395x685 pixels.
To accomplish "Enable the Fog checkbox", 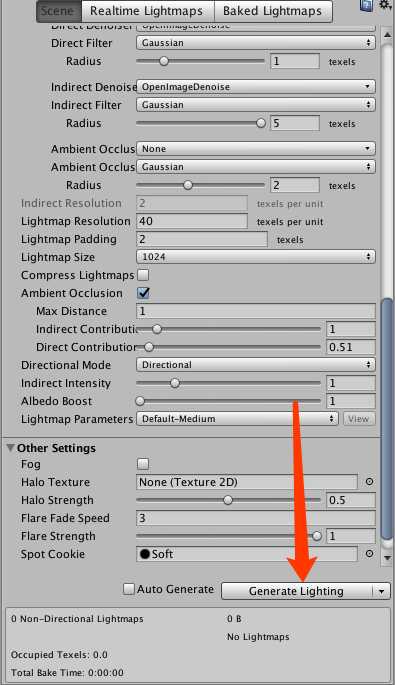I will (143, 464).
